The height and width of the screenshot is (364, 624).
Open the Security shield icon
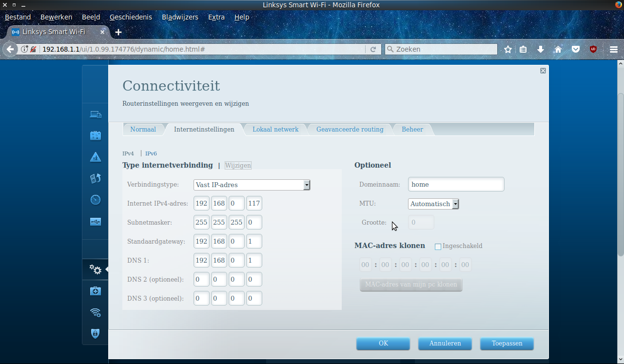(x=96, y=334)
